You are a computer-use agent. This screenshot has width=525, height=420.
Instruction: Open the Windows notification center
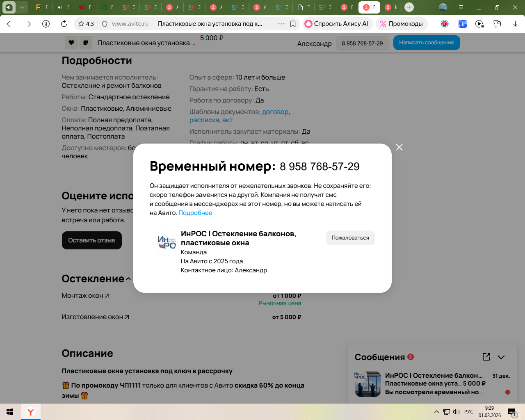tap(512, 412)
